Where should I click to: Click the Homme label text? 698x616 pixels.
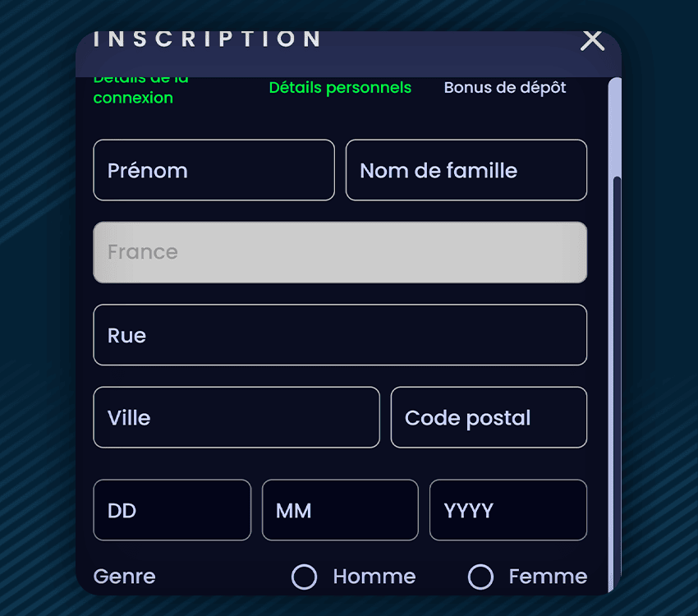tap(374, 577)
